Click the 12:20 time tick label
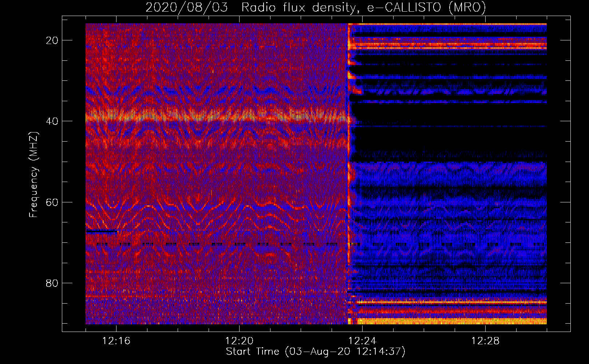This screenshot has width=589, height=364. click(x=240, y=341)
